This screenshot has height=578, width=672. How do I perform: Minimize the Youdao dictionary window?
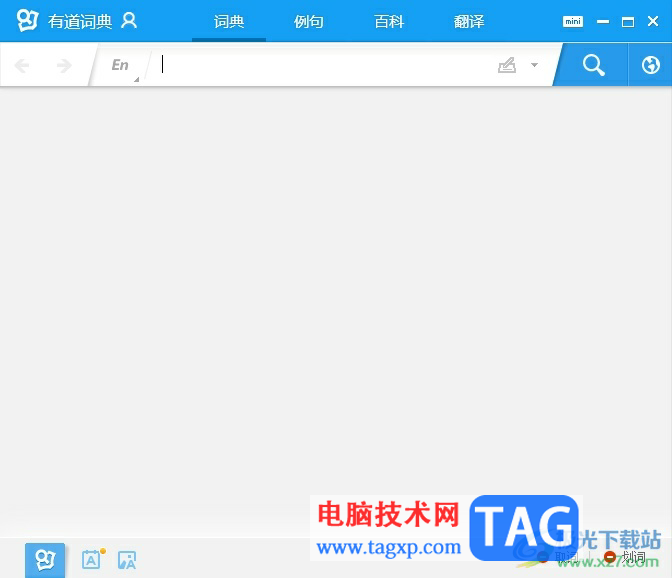603,21
